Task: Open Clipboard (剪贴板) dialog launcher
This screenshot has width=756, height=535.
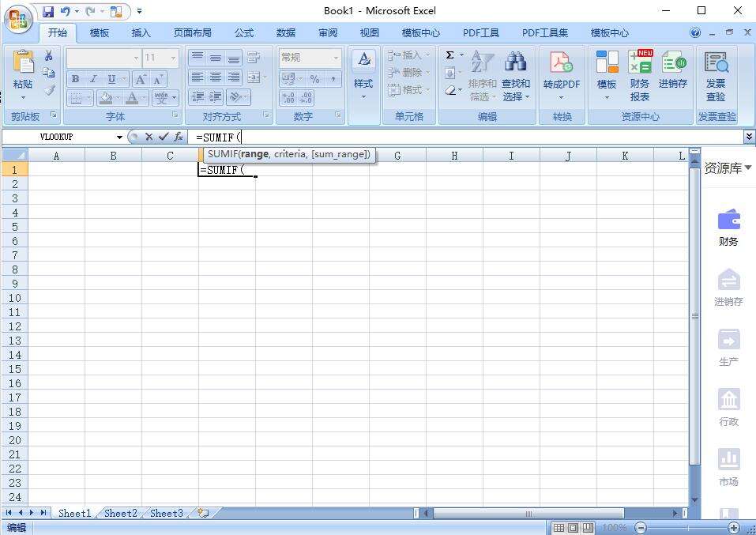Action: 54,115
